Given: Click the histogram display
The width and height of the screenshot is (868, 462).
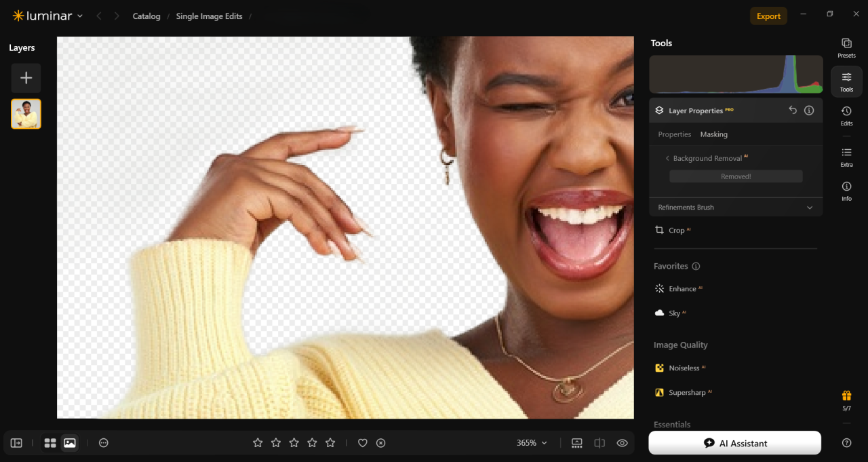Looking at the screenshot, I should tap(736, 75).
